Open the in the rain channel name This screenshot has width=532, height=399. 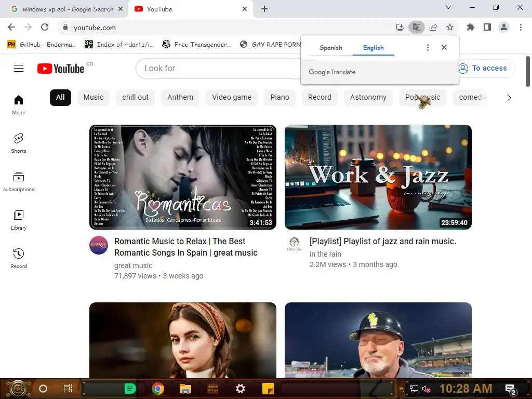click(x=325, y=254)
